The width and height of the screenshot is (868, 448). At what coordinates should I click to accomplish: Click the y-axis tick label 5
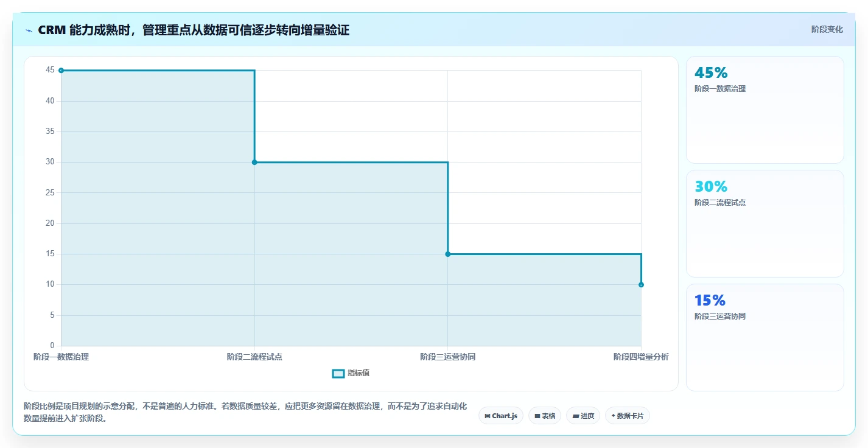pyautogui.click(x=52, y=315)
